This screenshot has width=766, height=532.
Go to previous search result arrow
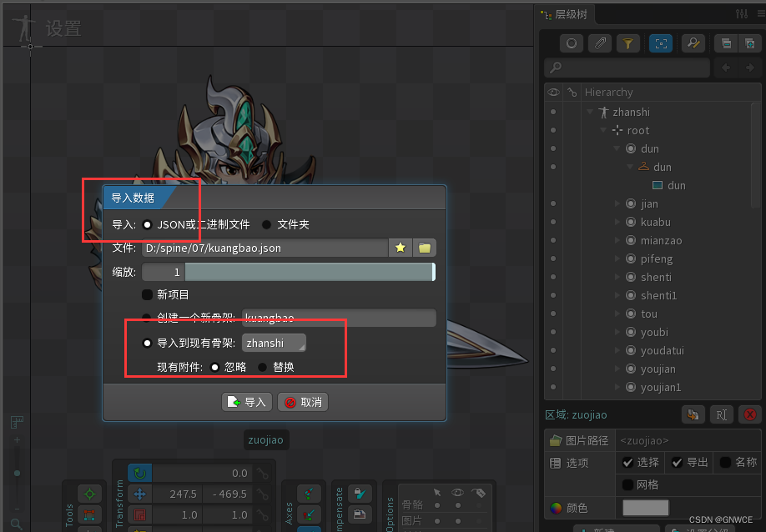click(726, 68)
